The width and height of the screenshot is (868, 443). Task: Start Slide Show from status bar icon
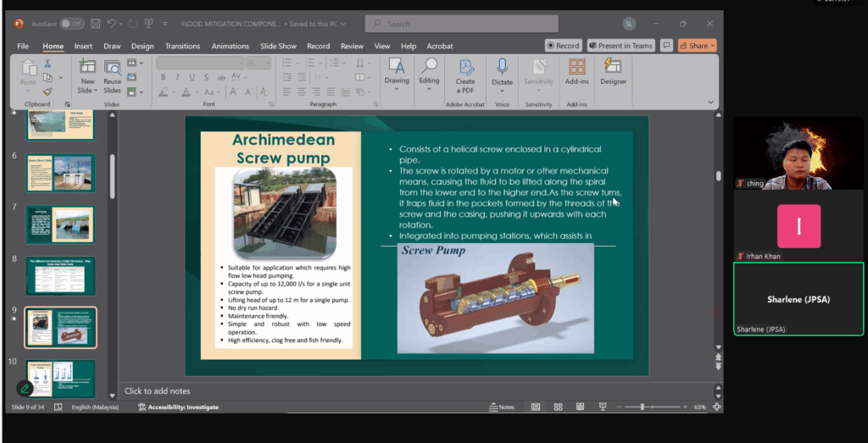point(602,407)
